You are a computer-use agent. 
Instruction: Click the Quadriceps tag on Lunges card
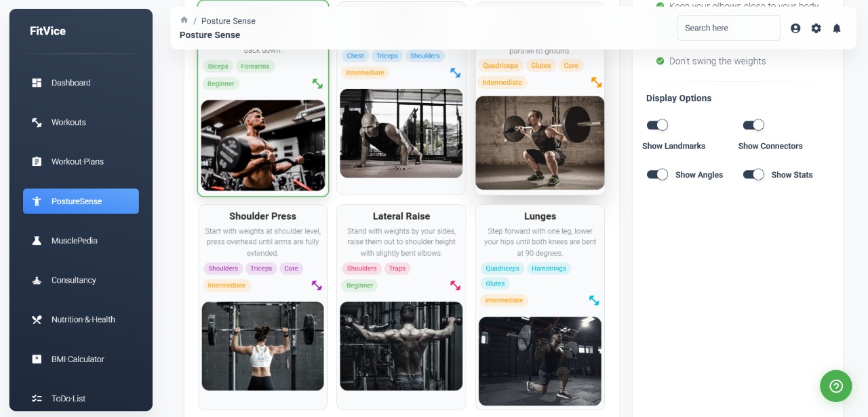coord(502,269)
